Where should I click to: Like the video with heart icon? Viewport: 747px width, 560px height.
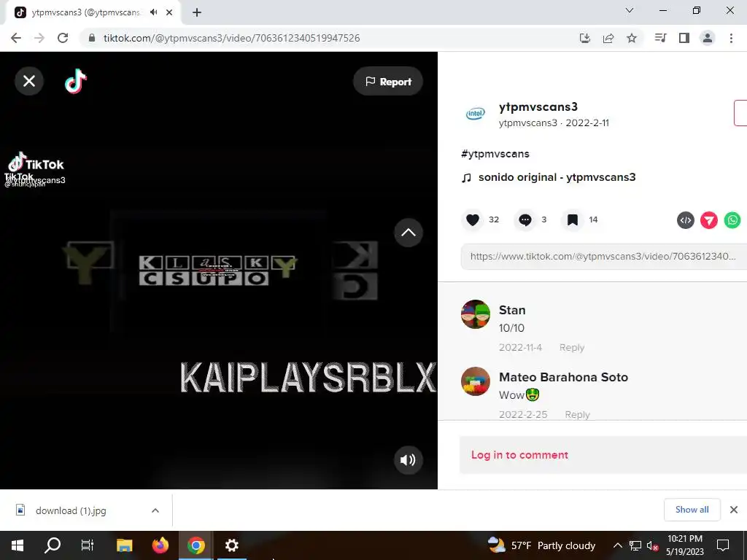[473, 219]
